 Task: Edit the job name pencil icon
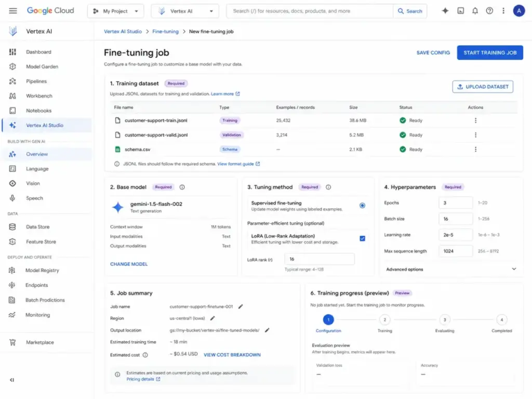click(x=241, y=307)
